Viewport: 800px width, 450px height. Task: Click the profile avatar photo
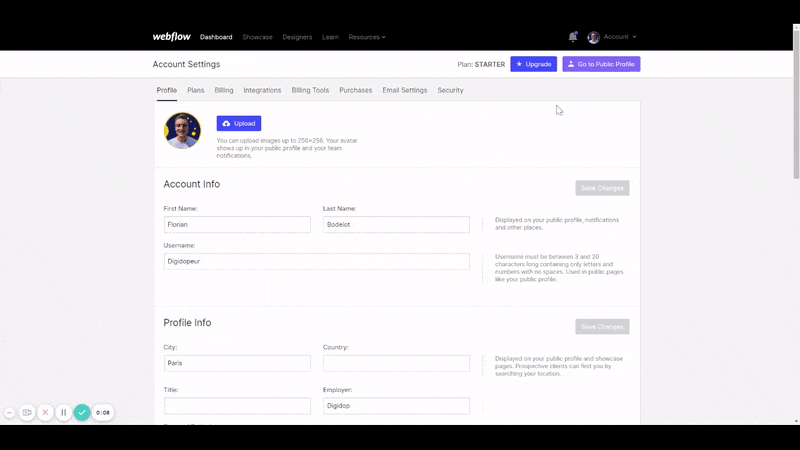(x=182, y=131)
